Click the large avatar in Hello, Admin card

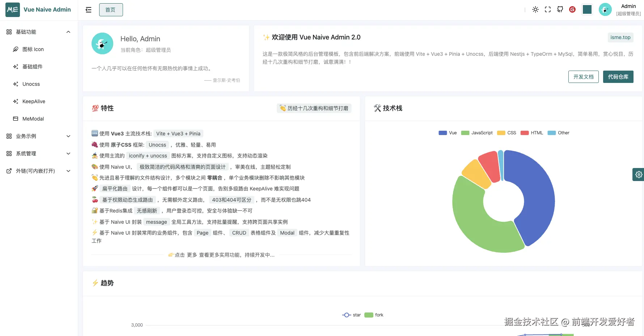[x=102, y=43]
